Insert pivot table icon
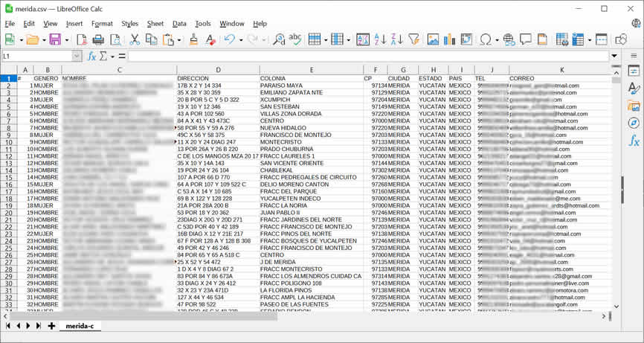This screenshot has height=343, width=644. tap(466, 39)
